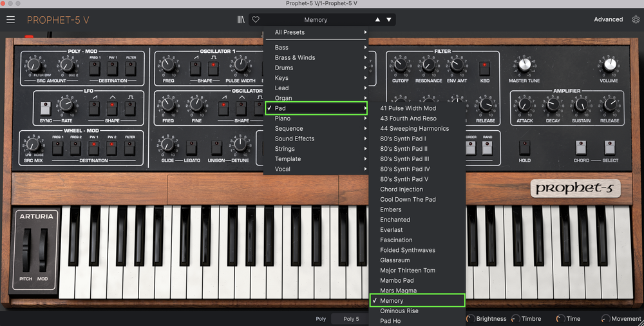This screenshot has width=644, height=326.
Task: Click the Filter Cutoff knob
Action: pyautogui.click(x=400, y=64)
